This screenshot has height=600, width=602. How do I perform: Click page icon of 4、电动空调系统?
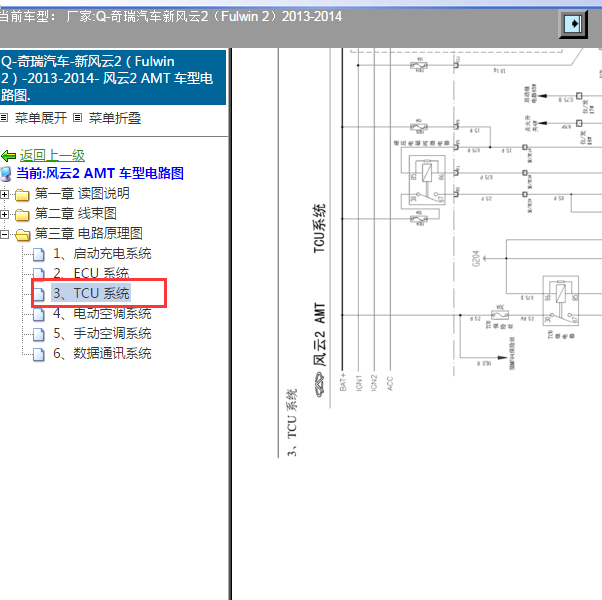[38, 314]
